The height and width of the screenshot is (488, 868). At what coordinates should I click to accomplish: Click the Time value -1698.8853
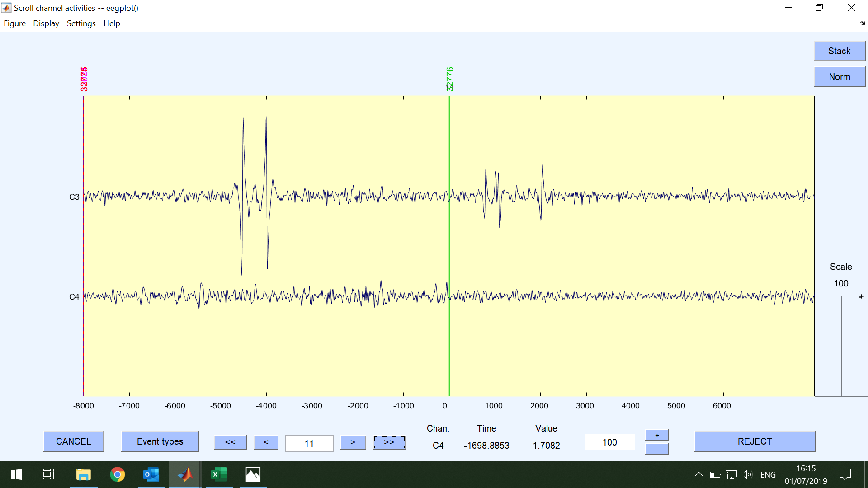point(486,446)
